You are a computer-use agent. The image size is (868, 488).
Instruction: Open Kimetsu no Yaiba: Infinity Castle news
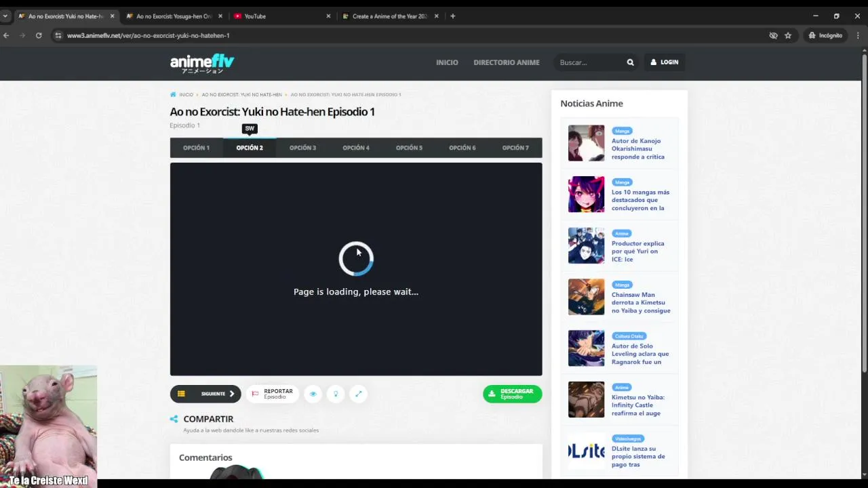click(x=638, y=405)
